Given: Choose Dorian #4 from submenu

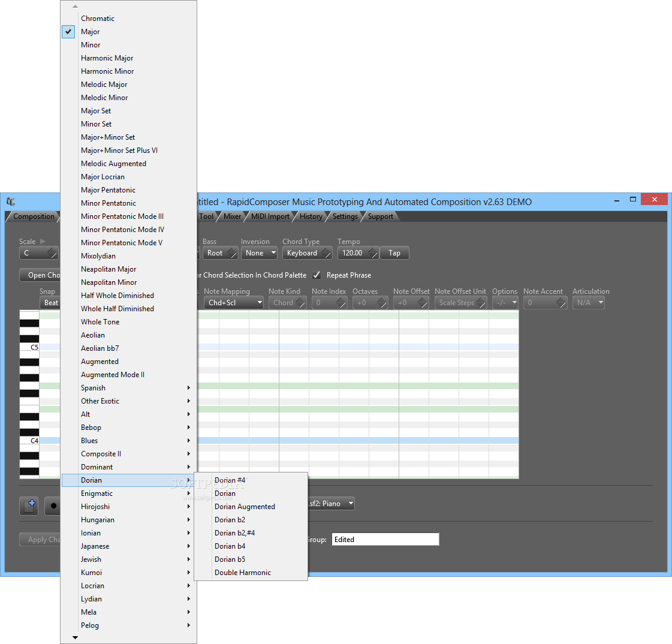Looking at the screenshot, I should point(251,480).
